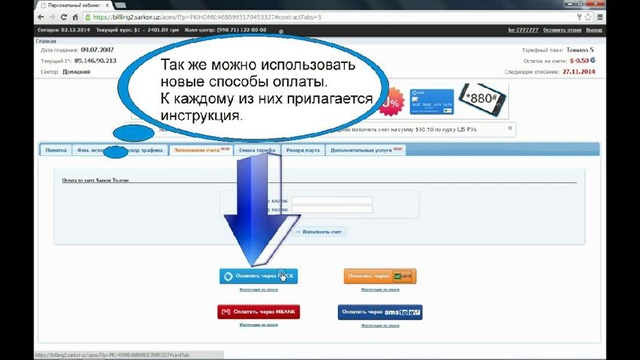Click the *880# phone banner image

pyautogui.click(x=482, y=99)
